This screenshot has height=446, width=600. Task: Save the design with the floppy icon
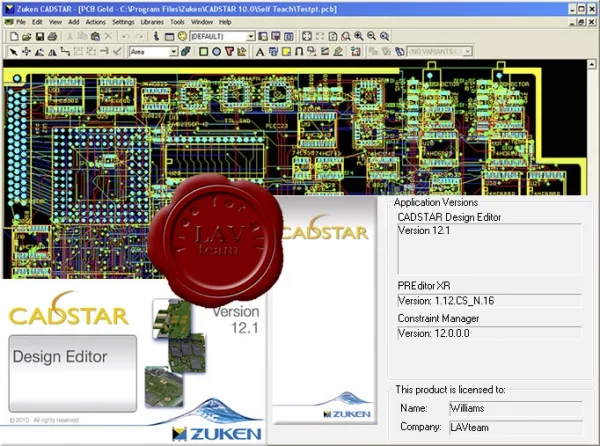click(39, 36)
